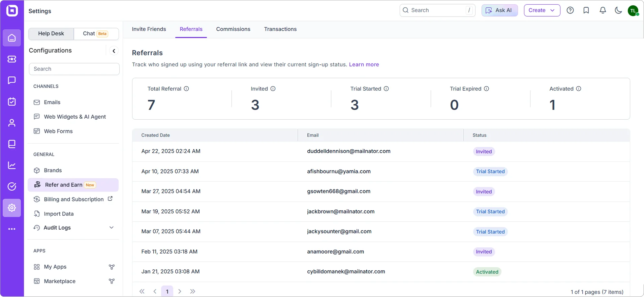Expand Audit Logs submenu
The image size is (644, 297).
pos(112,228)
